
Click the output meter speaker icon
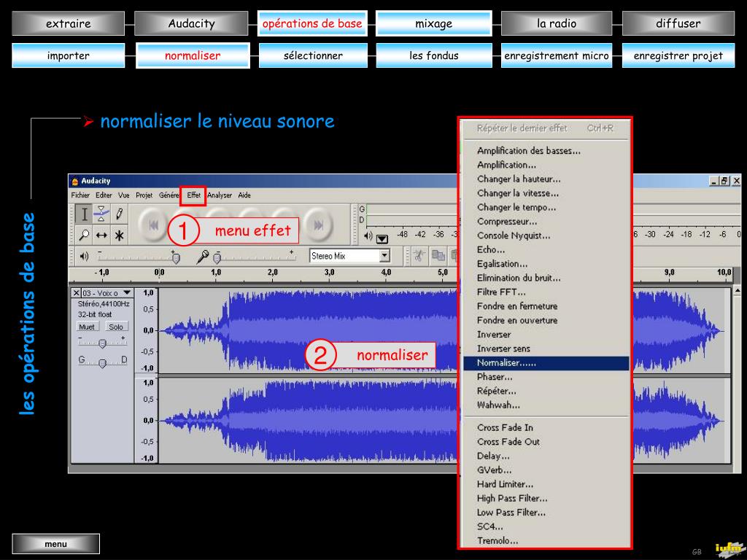click(368, 236)
